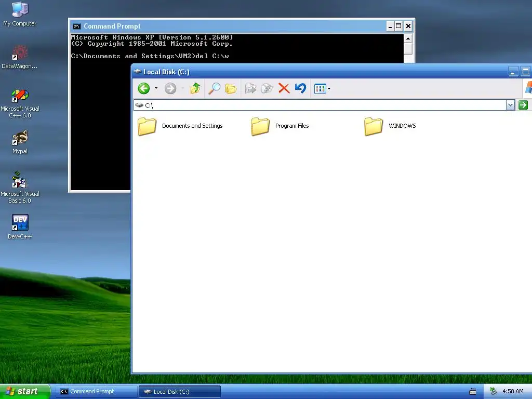Screen dimensions: 532x399
Task: Select Microsoft Visual C++ 6.0 shortcut
Action: pyautogui.click(x=20, y=103)
